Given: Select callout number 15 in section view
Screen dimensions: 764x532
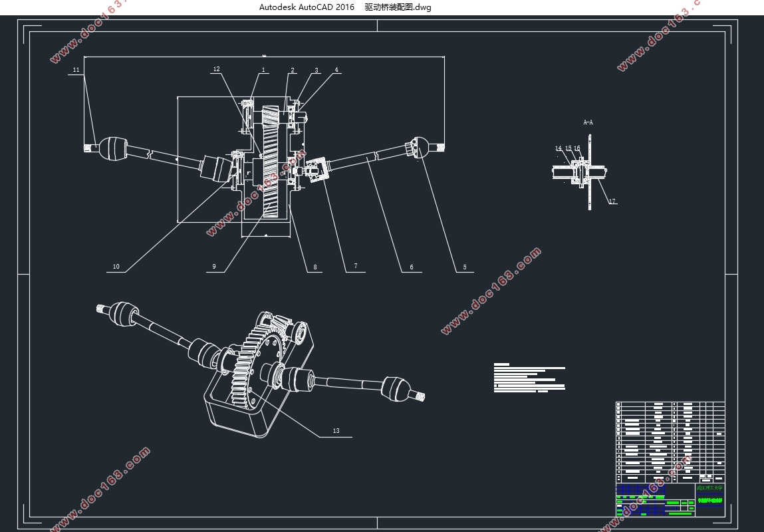Looking at the screenshot, I should (568, 148).
